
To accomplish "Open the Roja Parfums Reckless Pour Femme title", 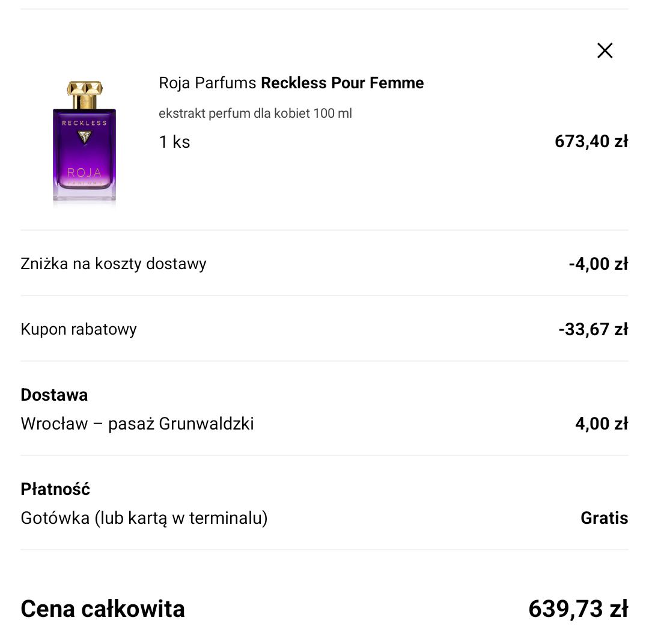I will [291, 83].
